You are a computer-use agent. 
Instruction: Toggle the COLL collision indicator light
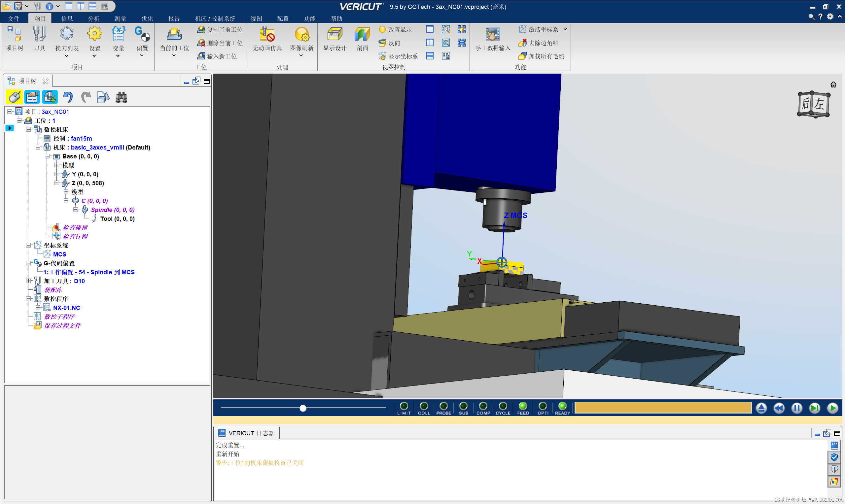click(x=423, y=406)
